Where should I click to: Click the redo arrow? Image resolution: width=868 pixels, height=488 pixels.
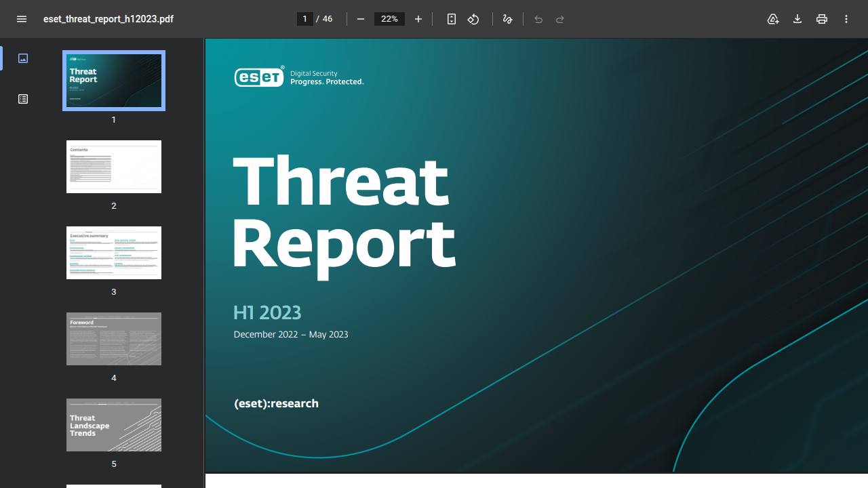[x=560, y=19]
